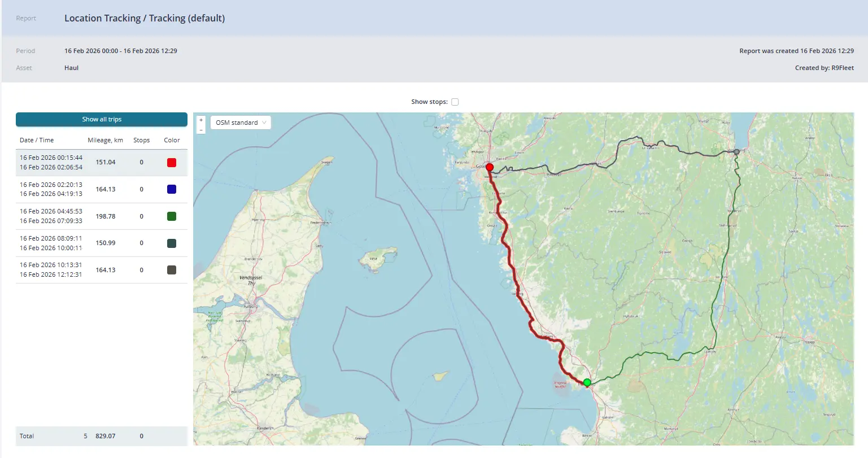The image size is (868, 458).
Task: Click the green trip end marker on map
Action: click(587, 383)
